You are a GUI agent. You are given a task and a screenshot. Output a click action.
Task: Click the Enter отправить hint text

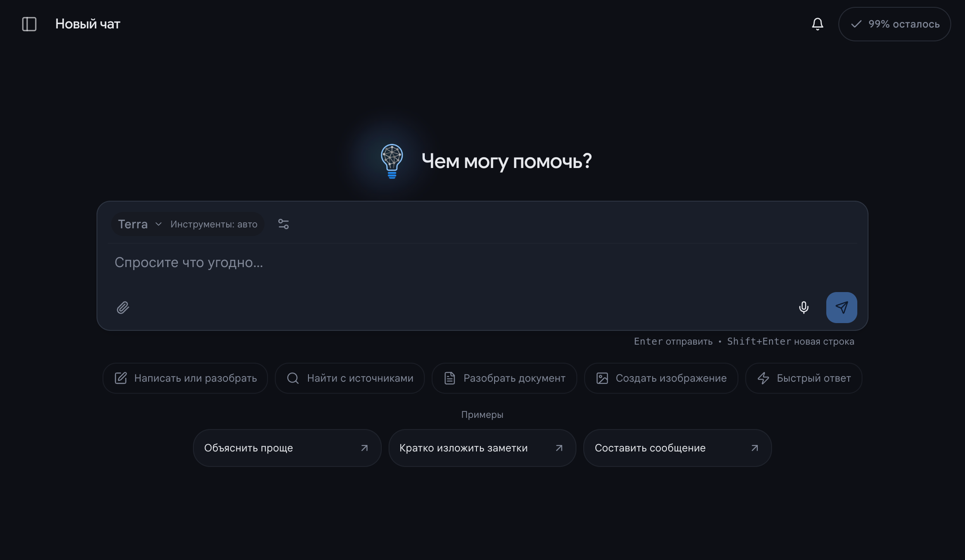673,342
